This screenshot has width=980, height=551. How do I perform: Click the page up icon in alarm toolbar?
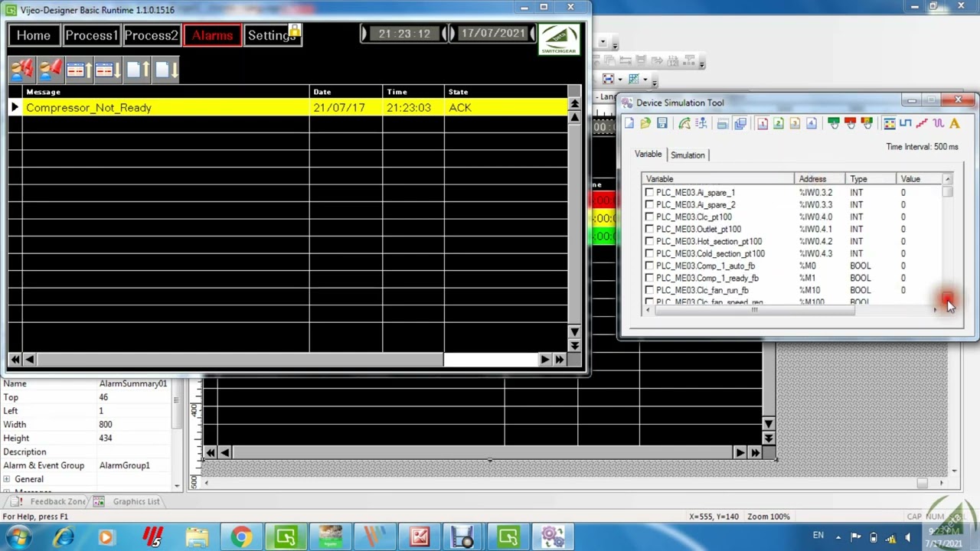pyautogui.click(x=138, y=70)
